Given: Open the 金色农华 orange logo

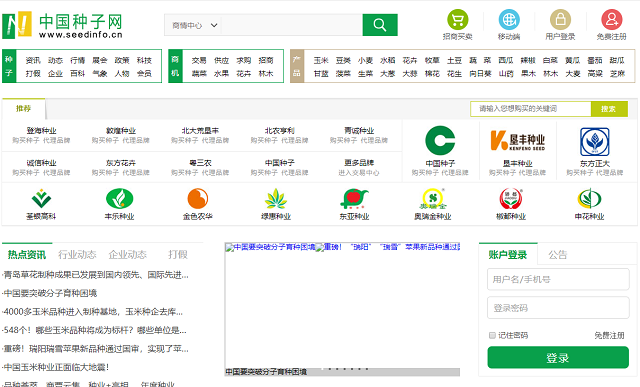Looking at the screenshot, I should (198, 198).
